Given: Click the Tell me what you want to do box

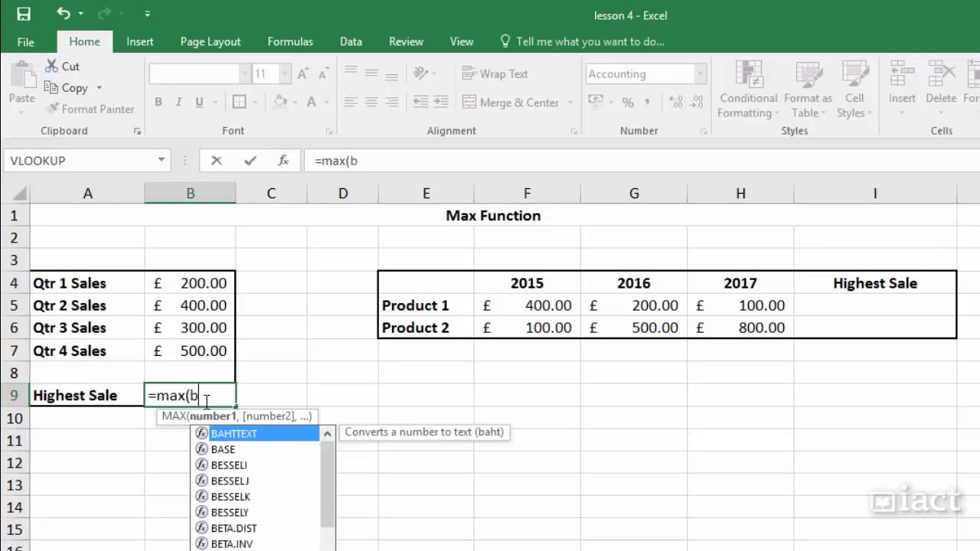Looking at the screenshot, I should (582, 42).
